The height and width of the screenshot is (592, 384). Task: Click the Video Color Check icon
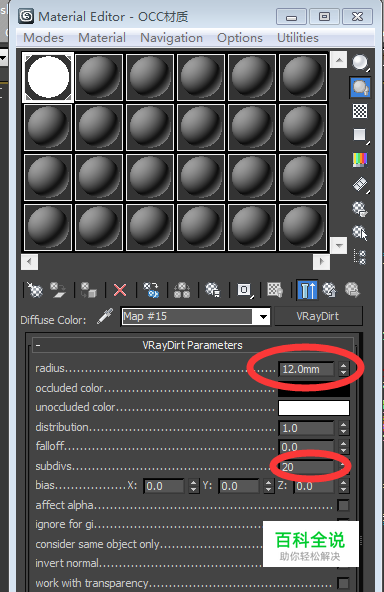(x=360, y=160)
